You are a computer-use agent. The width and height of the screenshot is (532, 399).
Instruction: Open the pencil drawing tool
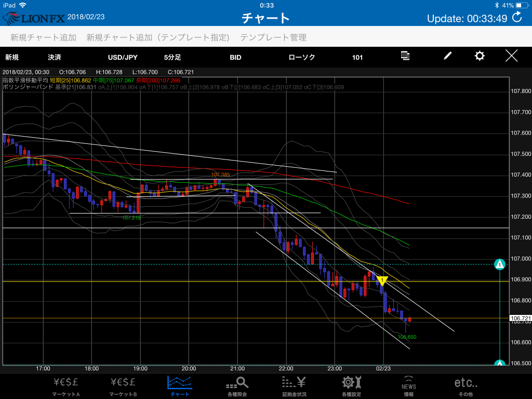pos(447,57)
